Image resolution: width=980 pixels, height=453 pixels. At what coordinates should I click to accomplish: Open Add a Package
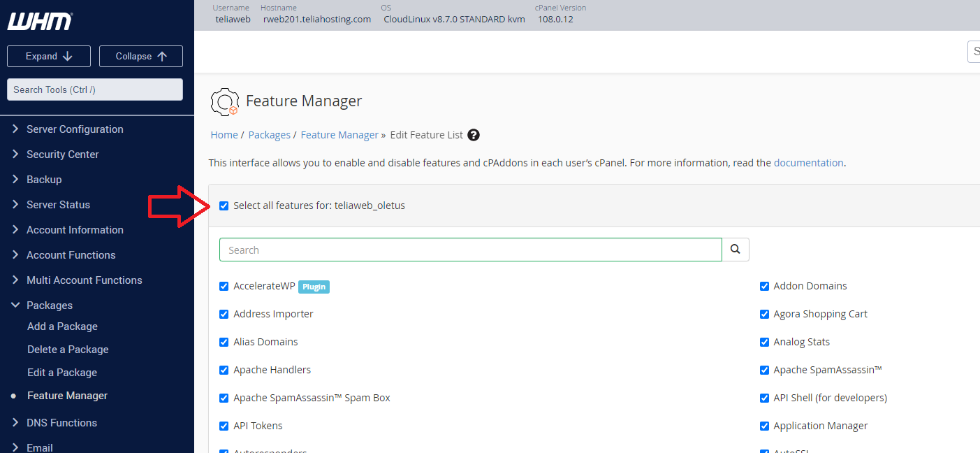tap(62, 326)
